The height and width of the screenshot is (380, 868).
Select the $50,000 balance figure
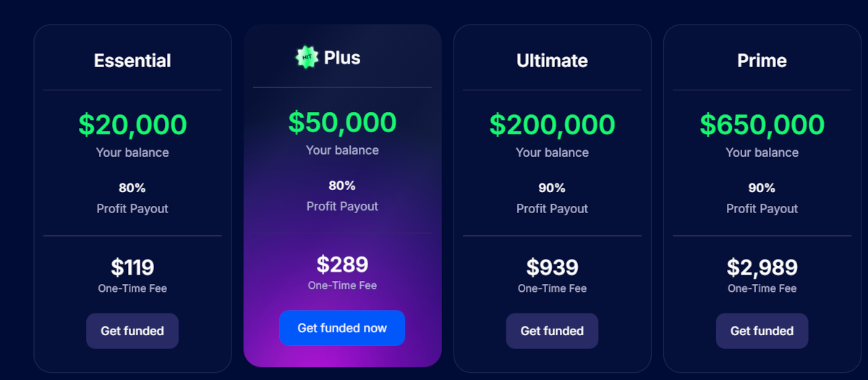pyautogui.click(x=342, y=122)
